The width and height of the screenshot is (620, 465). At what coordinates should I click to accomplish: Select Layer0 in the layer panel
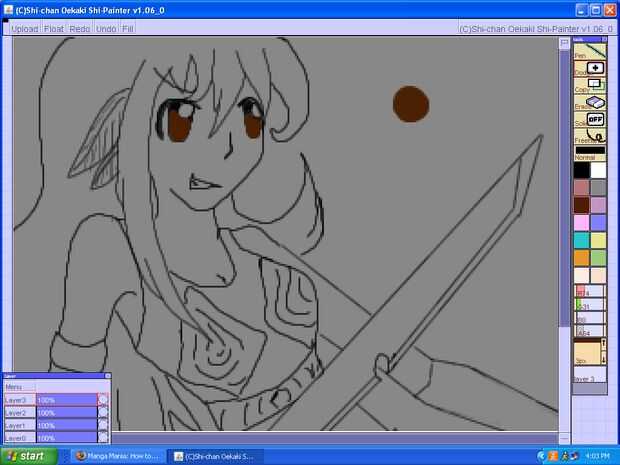20,438
